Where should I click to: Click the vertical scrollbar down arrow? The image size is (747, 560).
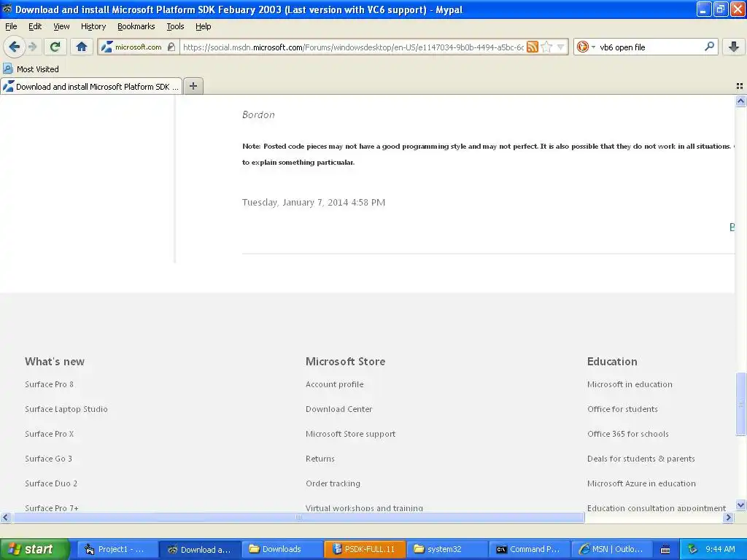(740, 505)
